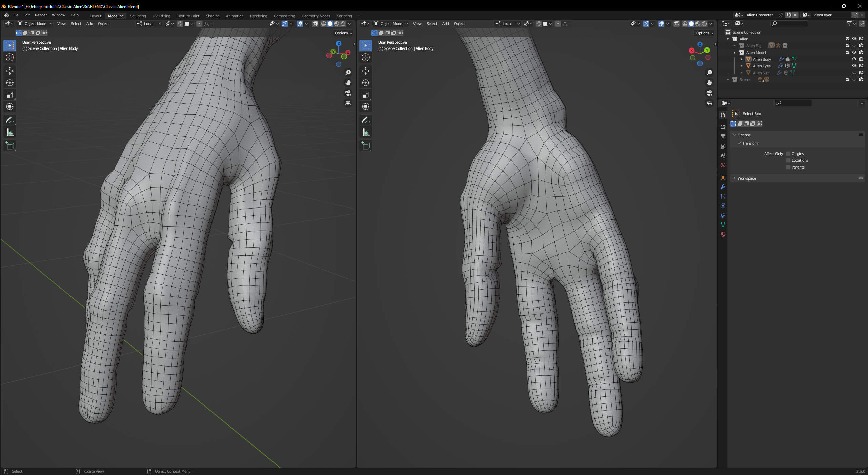Image resolution: width=868 pixels, height=475 pixels.
Task: Activate the Move tool in left viewport
Action: coord(10,71)
